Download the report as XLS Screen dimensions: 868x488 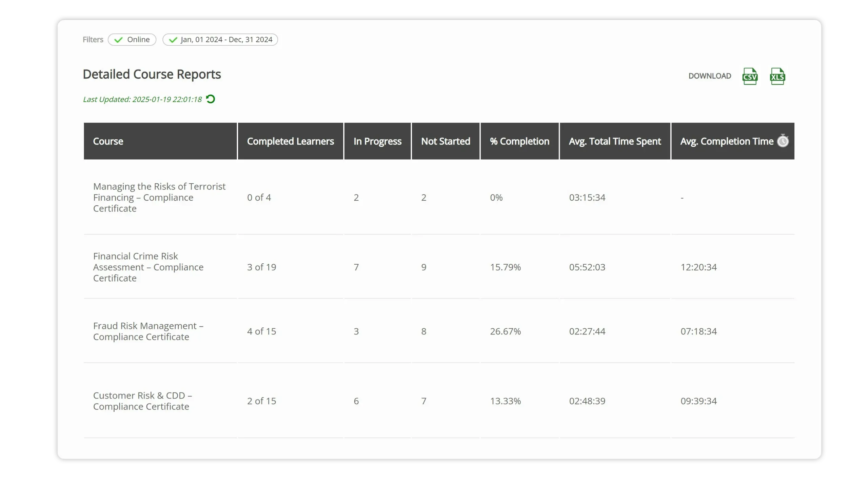777,76
